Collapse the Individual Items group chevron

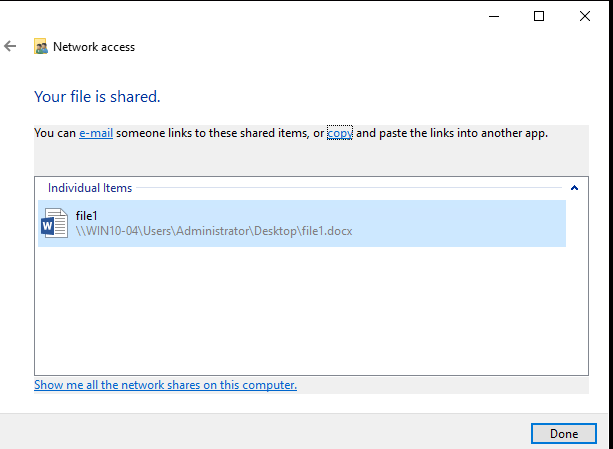574,188
